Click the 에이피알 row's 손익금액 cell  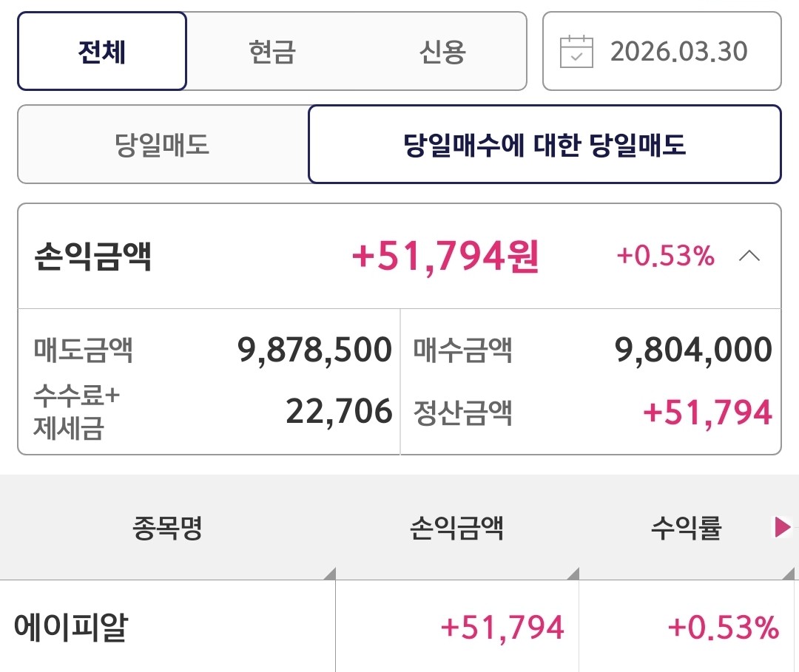(502, 628)
